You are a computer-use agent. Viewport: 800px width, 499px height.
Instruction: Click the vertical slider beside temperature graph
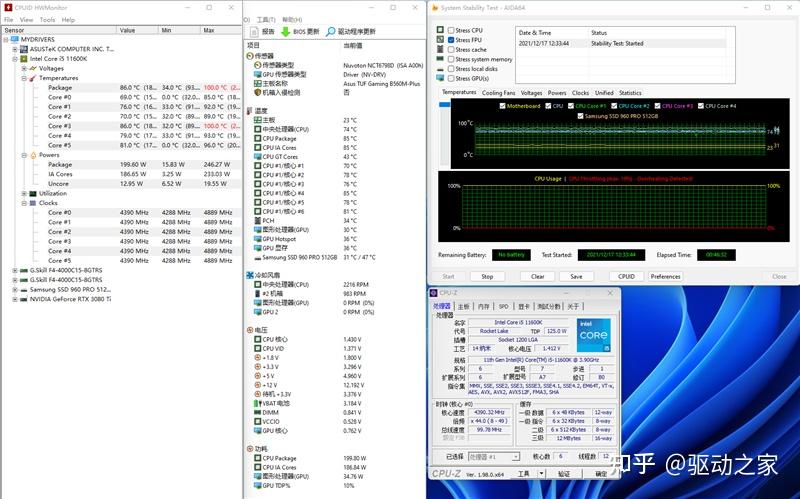point(444,133)
